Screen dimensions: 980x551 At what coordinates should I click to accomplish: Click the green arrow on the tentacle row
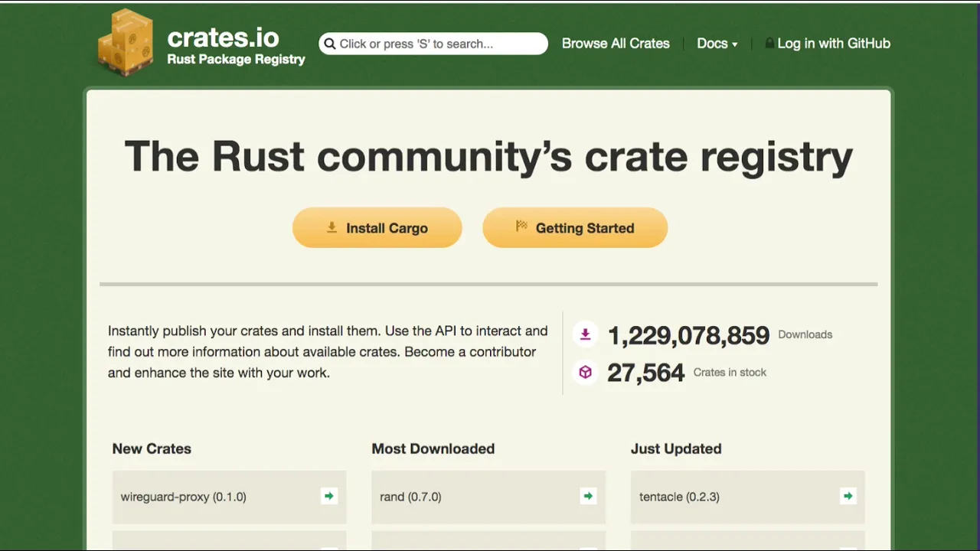[848, 497]
